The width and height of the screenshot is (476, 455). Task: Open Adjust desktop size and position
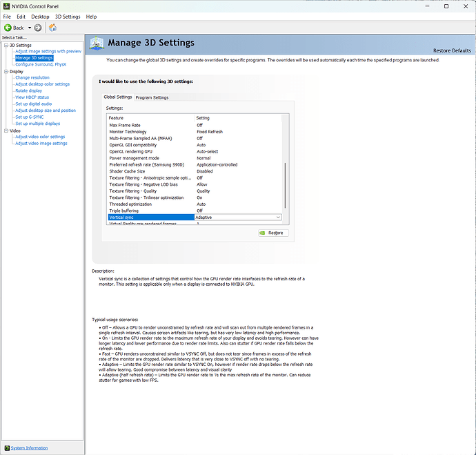(x=46, y=110)
